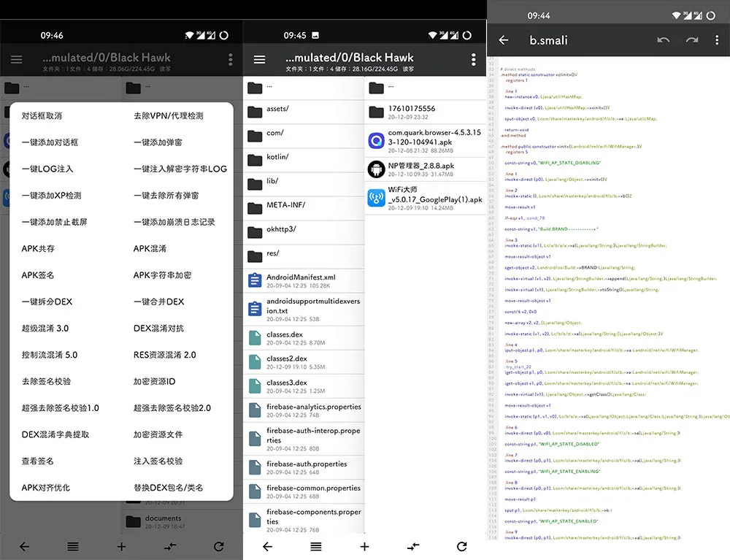Screen dimensions: 730x560
Task: Tap the refresh icon in bottom toolbar
Action: [x=462, y=546]
